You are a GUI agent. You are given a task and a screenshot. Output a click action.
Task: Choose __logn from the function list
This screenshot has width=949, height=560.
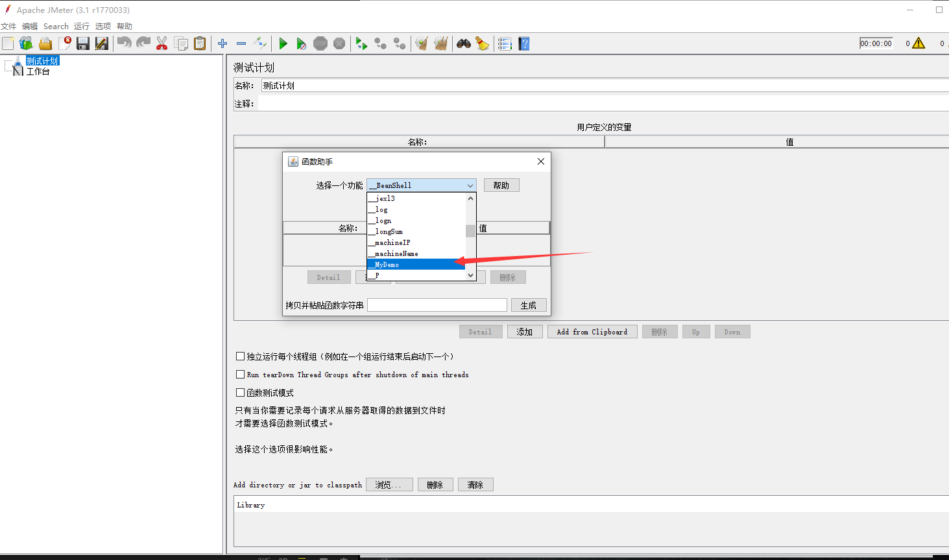tap(416, 220)
